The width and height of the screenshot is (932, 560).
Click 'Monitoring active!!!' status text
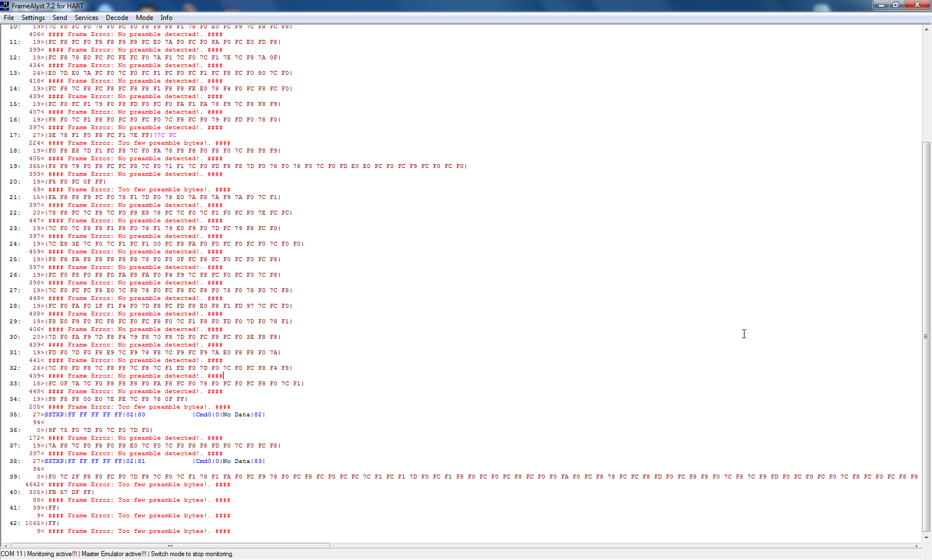[52, 554]
